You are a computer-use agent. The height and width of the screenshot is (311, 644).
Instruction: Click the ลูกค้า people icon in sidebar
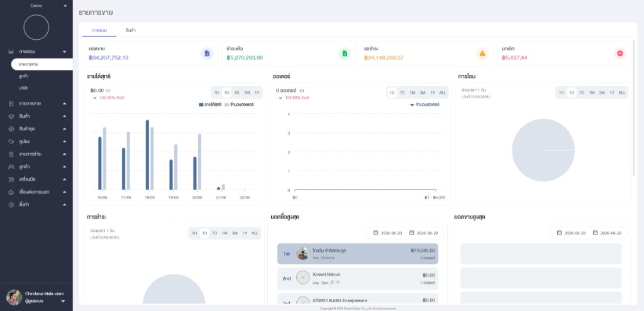coord(11,167)
